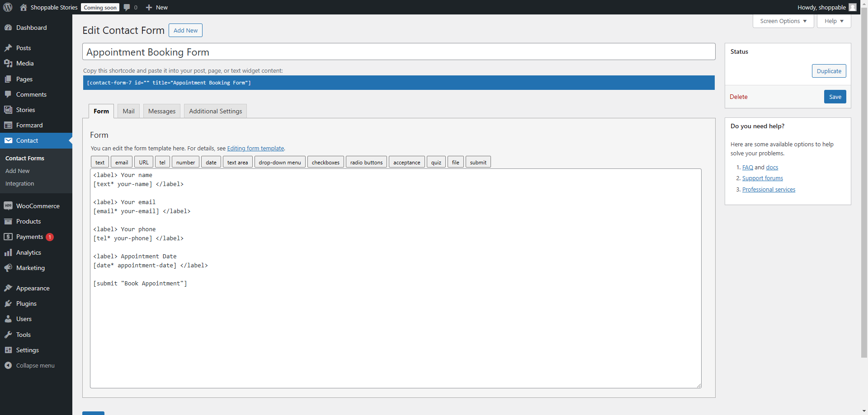Click the Payments dollar icon
The image size is (868, 415).
(8, 237)
